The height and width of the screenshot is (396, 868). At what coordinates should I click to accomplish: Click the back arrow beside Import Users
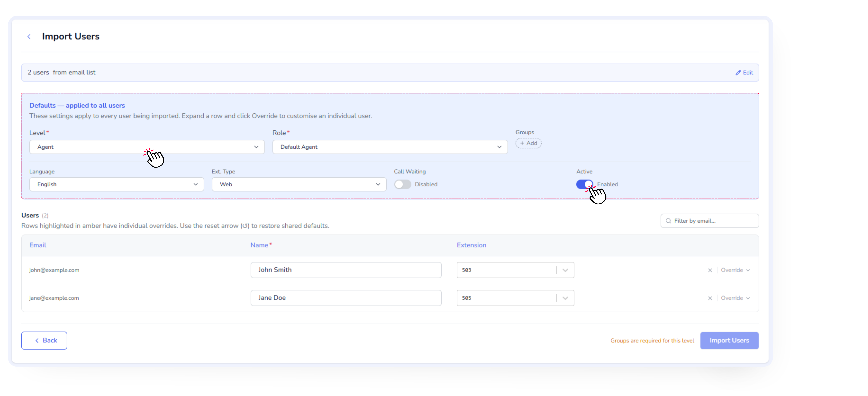[29, 36]
